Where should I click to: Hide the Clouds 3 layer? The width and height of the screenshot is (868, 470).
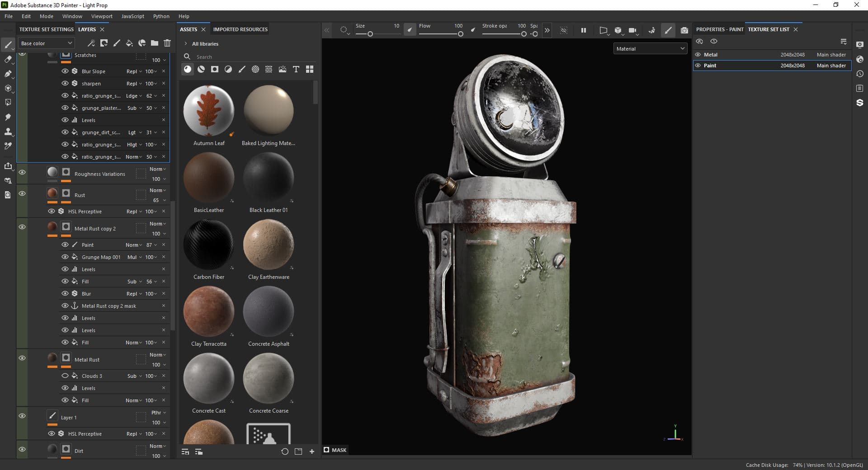65,376
